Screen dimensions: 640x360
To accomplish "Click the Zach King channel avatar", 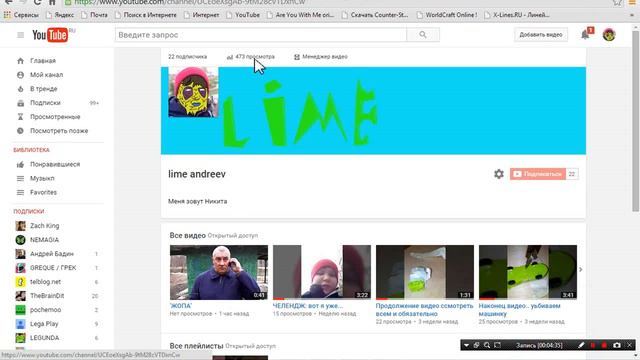I will click(x=20, y=226).
